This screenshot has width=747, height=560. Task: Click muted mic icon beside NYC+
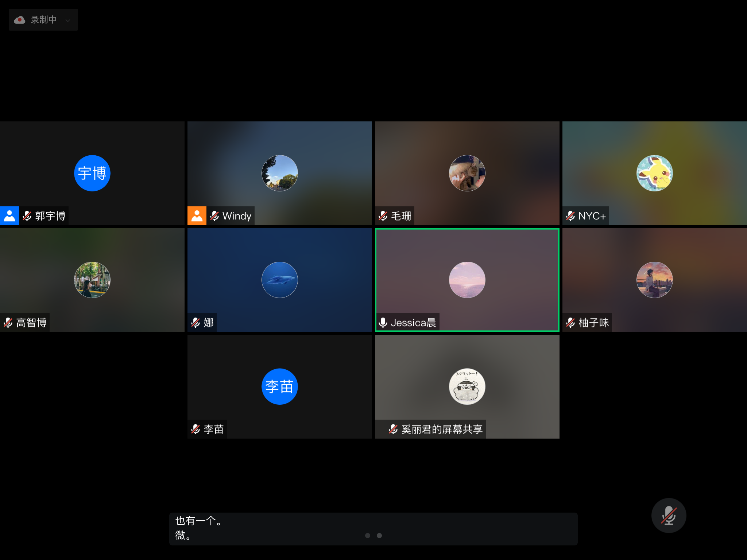click(x=570, y=216)
